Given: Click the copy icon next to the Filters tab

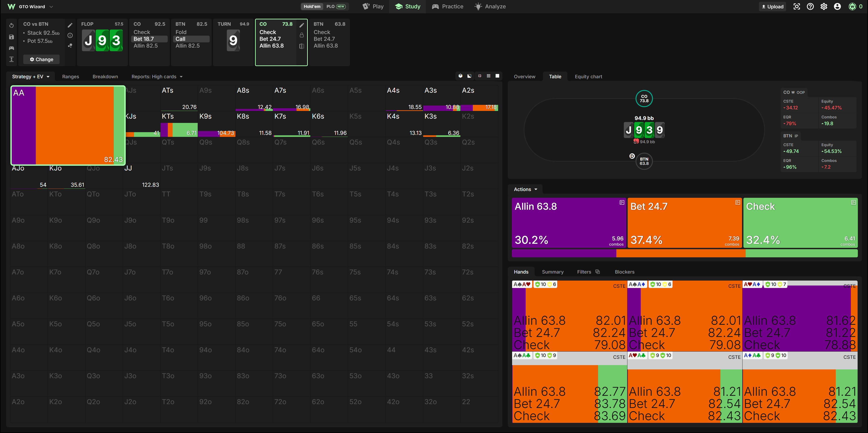Looking at the screenshot, I should 597,272.
